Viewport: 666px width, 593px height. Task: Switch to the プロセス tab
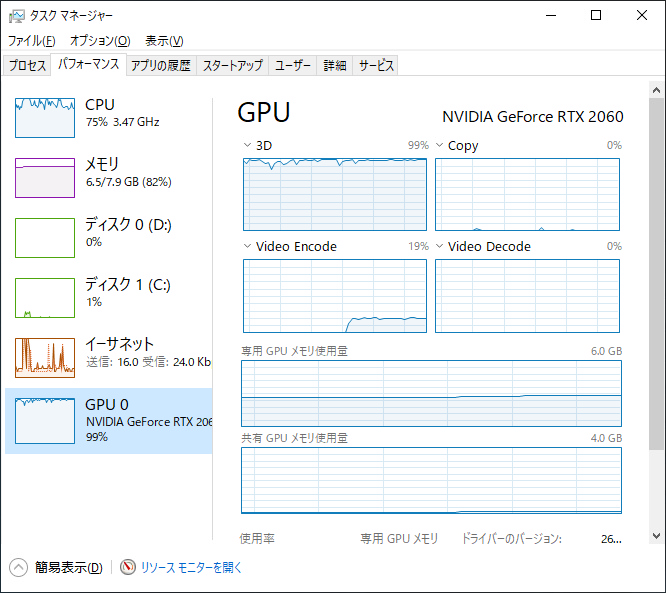[27, 65]
